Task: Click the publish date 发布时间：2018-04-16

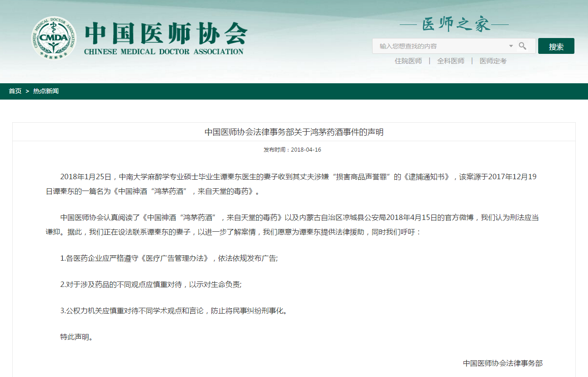Action: click(x=292, y=150)
